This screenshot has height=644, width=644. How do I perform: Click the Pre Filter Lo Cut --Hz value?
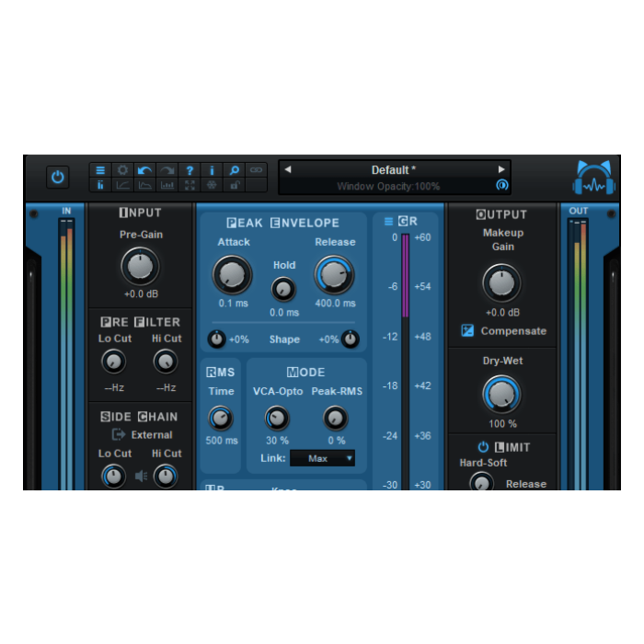(x=114, y=387)
